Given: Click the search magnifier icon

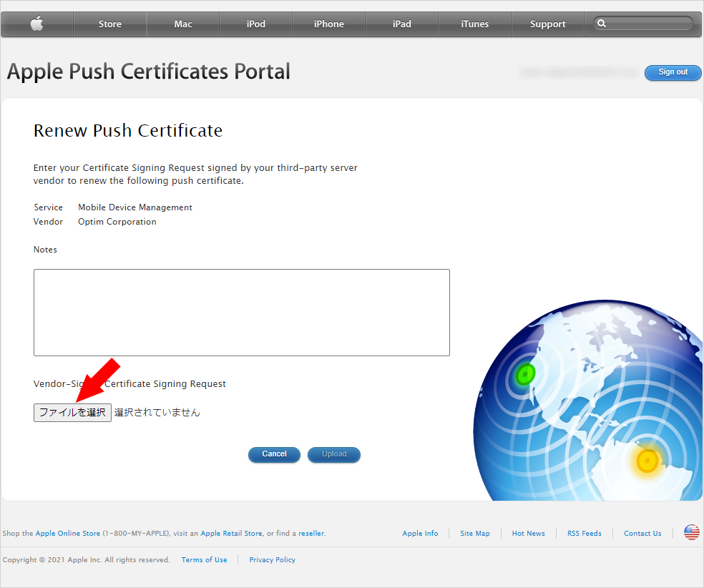Looking at the screenshot, I should (602, 24).
